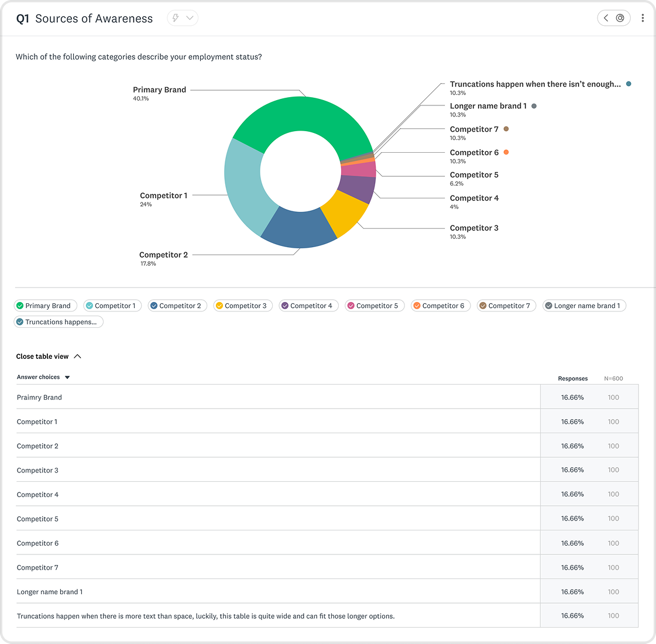This screenshot has width=656, height=644.
Task: Open the chart type icon at top right
Action: 620,18
